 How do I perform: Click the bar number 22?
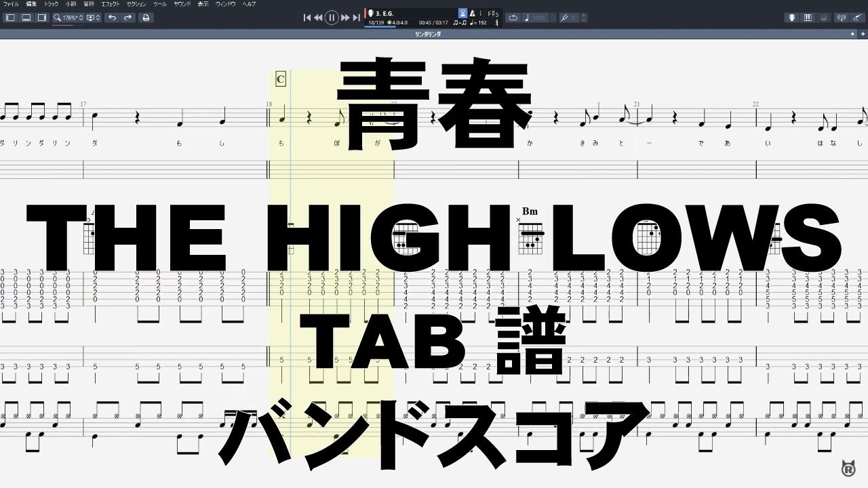[755, 104]
